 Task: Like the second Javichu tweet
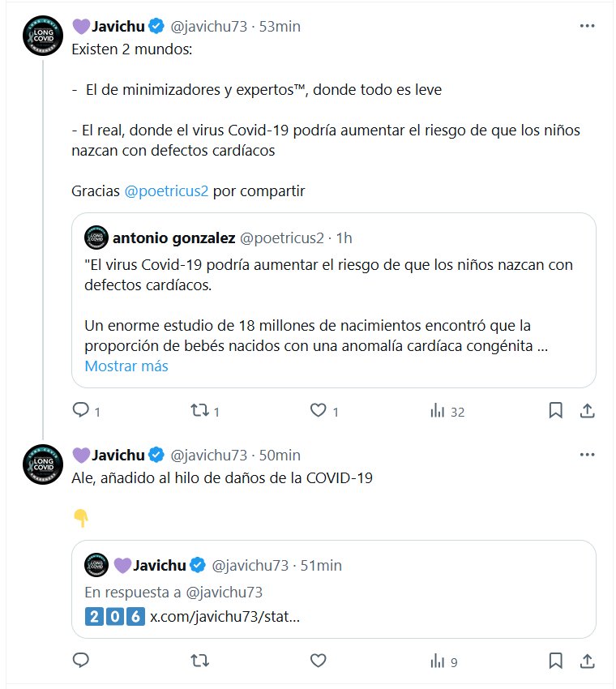[x=319, y=661]
